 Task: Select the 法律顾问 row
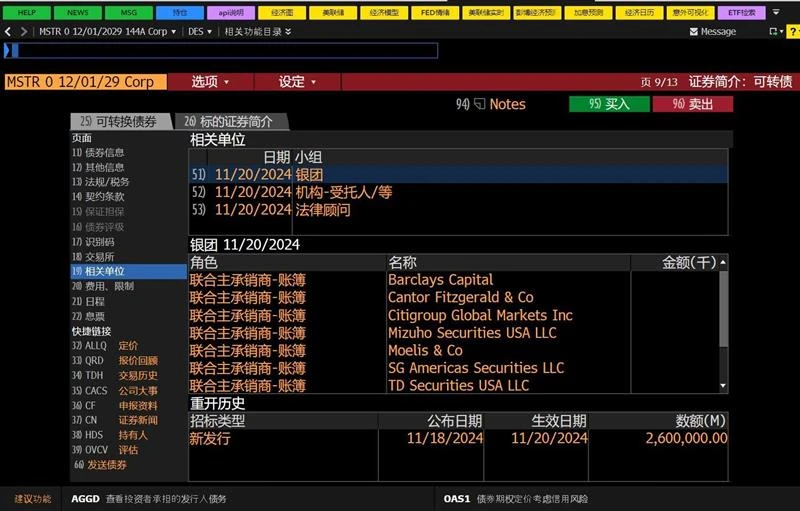[322, 210]
